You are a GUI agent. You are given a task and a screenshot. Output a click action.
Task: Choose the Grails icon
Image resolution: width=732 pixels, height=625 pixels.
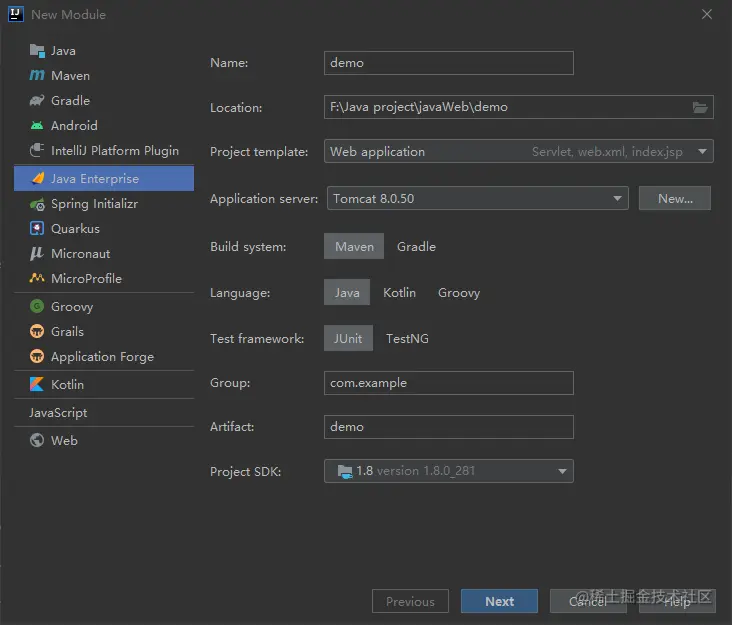[37, 331]
